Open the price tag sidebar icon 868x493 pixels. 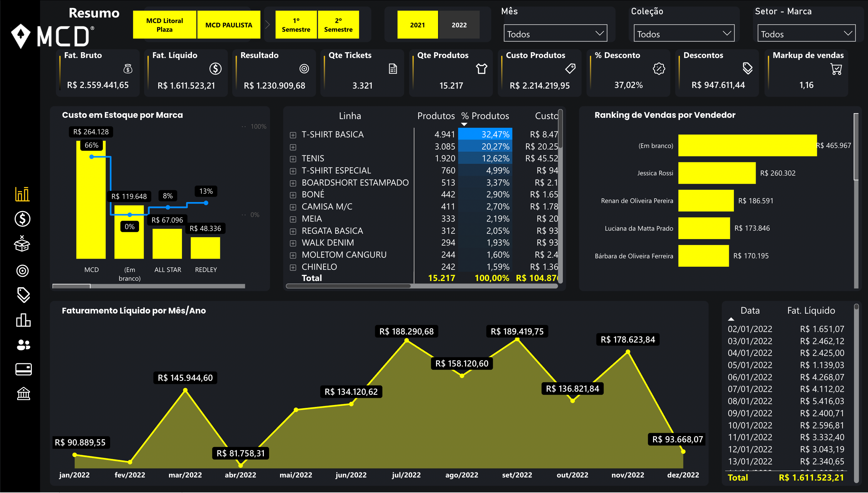pyautogui.click(x=23, y=295)
